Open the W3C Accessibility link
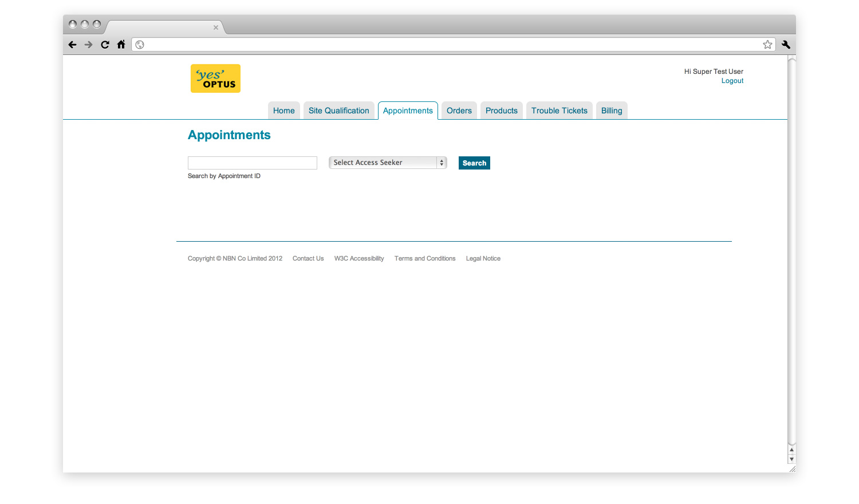The width and height of the screenshot is (859, 504). pyautogui.click(x=359, y=259)
